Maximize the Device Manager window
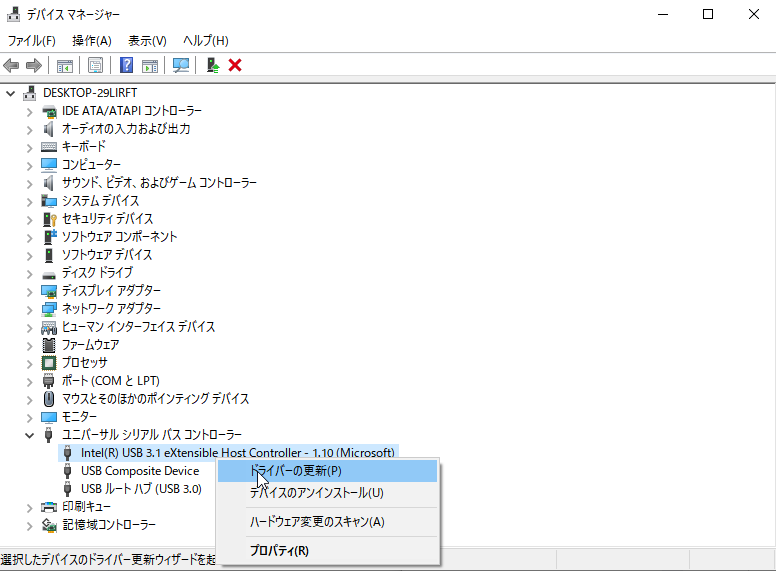Viewport: 776px width, 571px height. pyautogui.click(x=708, y=14)
